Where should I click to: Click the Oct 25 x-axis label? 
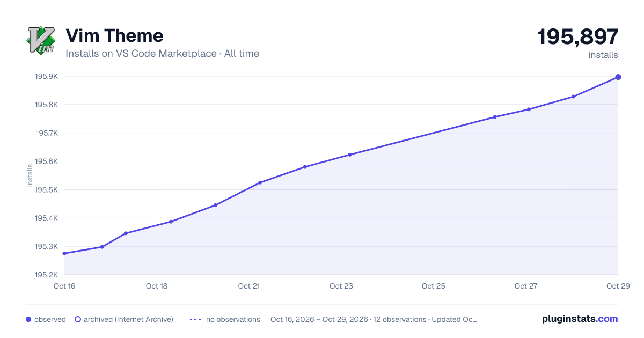point(434,286)
